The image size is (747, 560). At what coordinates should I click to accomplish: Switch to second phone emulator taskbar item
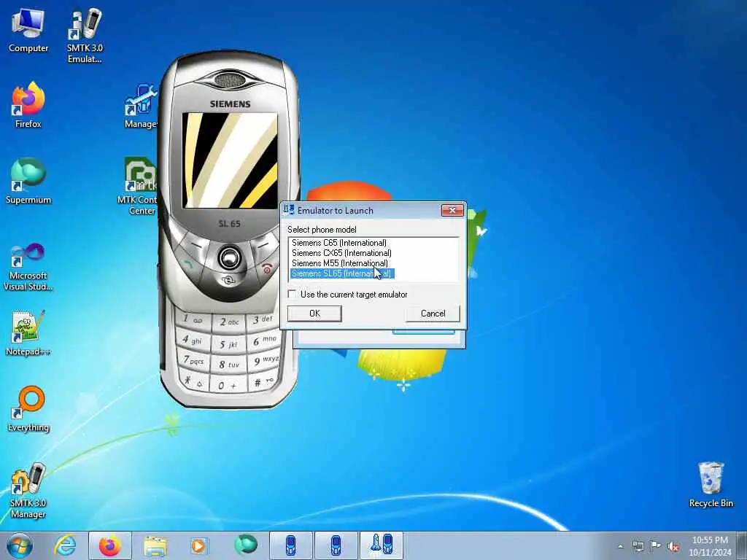[336, 545]
